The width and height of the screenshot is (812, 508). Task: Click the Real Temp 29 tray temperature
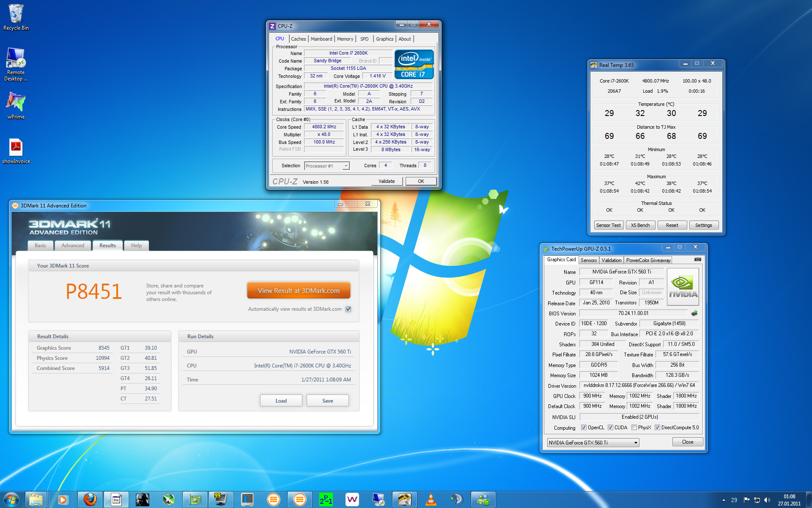pos(734,500)
